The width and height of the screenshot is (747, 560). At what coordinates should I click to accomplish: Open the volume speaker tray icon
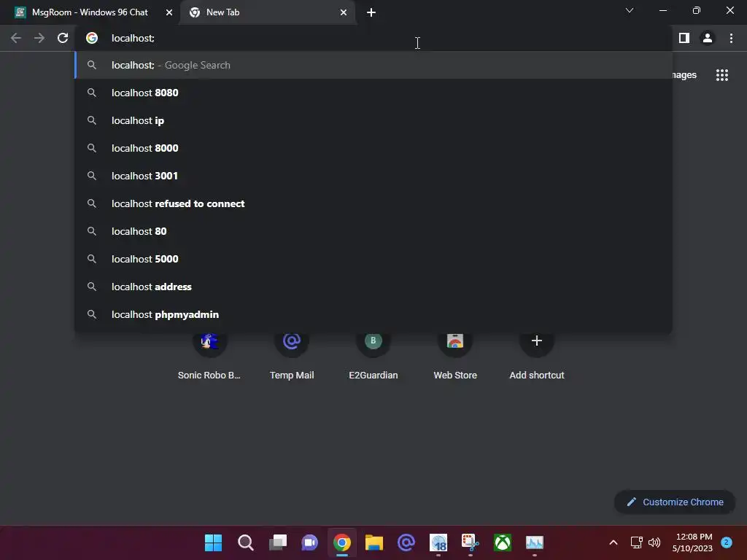[x=654, y=542]
